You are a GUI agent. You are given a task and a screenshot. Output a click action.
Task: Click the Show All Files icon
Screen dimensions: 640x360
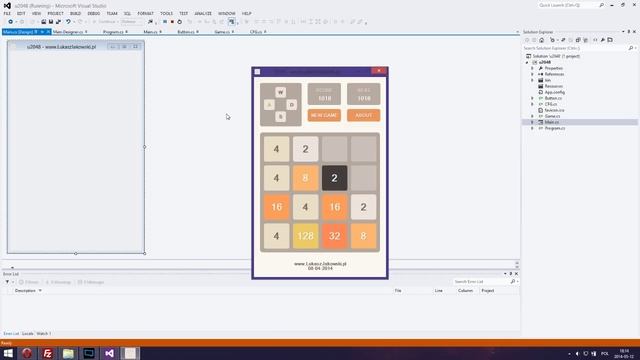coord(585,40)
